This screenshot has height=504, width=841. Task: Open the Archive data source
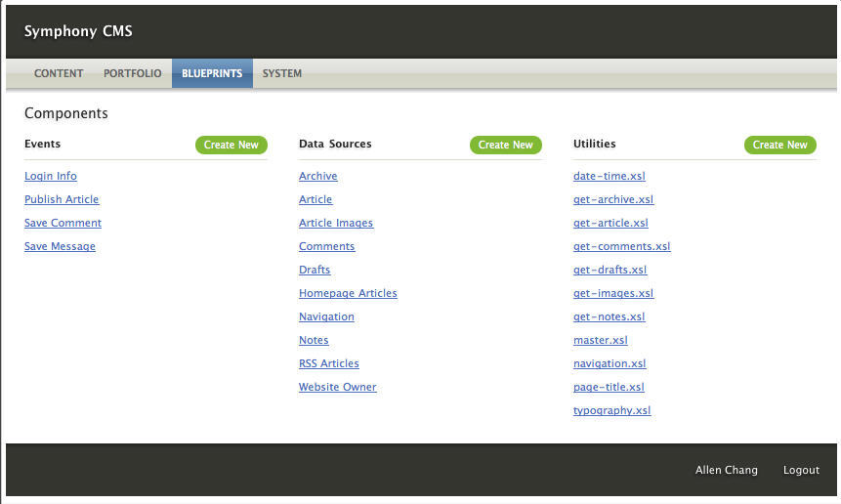(318, 176)
